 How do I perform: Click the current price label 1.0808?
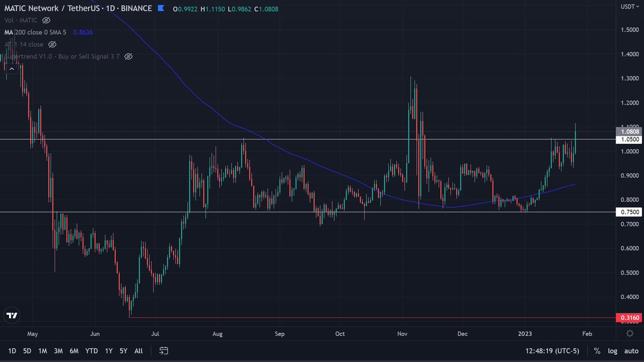click(x=630, y=131)
